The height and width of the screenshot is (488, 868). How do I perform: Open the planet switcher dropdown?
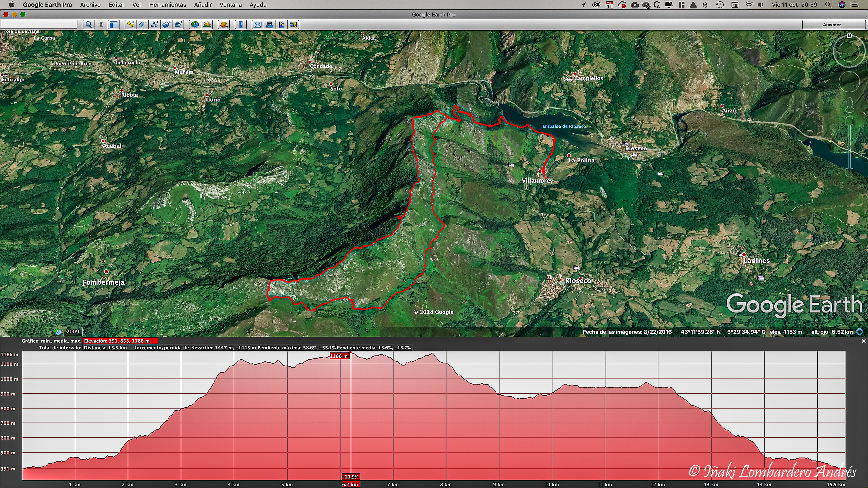tap(224, 25)
